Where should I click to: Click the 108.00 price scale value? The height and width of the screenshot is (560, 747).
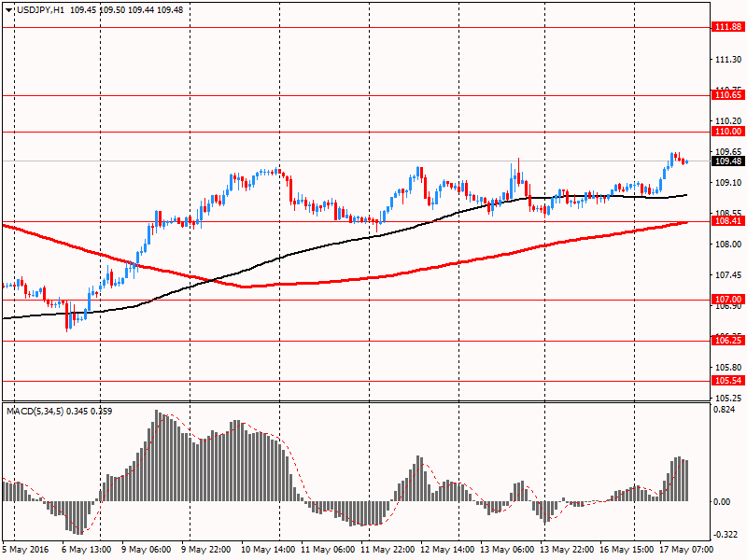pos(728,245)
